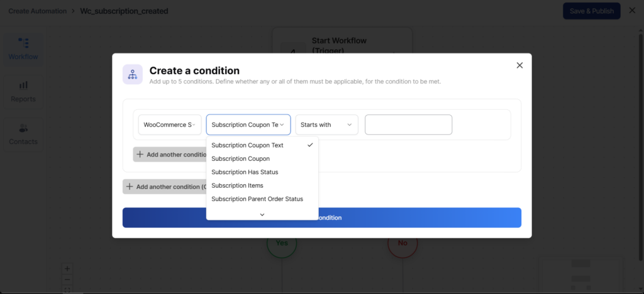Close the automation editor with top X

pos(632,11)
